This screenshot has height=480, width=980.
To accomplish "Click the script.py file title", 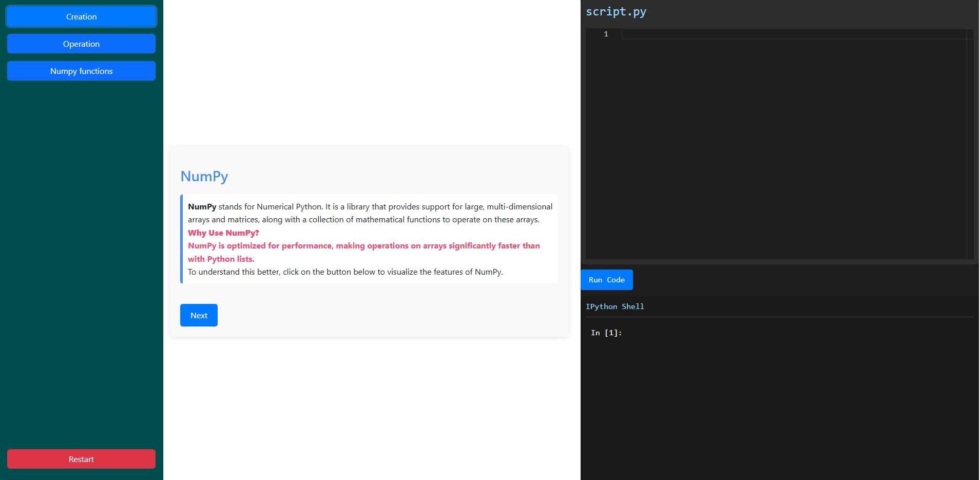I will tap(616, 12).
